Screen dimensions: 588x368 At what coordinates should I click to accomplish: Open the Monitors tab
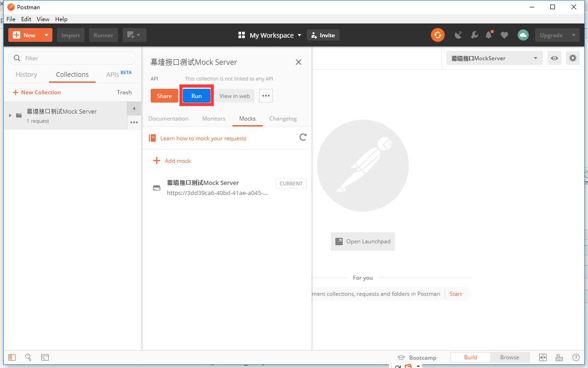pyautogui.click(x=214, y=118)
